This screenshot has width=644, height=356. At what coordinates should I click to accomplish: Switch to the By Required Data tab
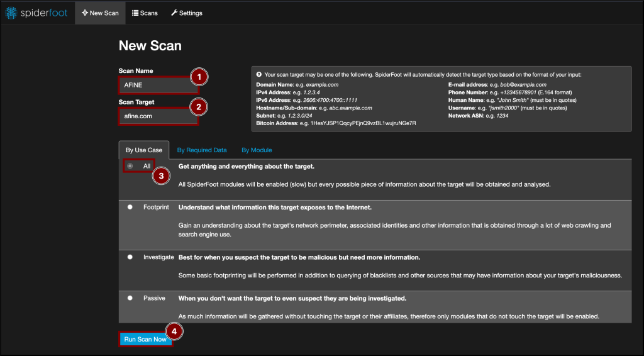click(x=202, y=150)
